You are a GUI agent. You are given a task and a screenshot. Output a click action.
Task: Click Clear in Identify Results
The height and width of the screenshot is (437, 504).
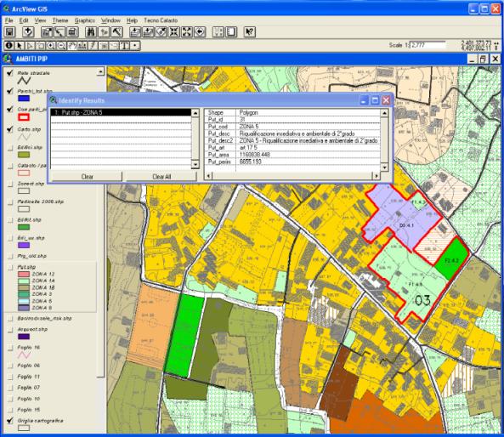(x=87, y=177)
